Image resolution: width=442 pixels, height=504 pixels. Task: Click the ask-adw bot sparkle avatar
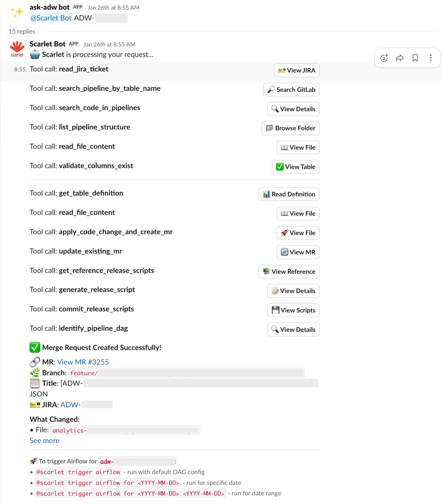pyautogui.click(x=17, y=13)
